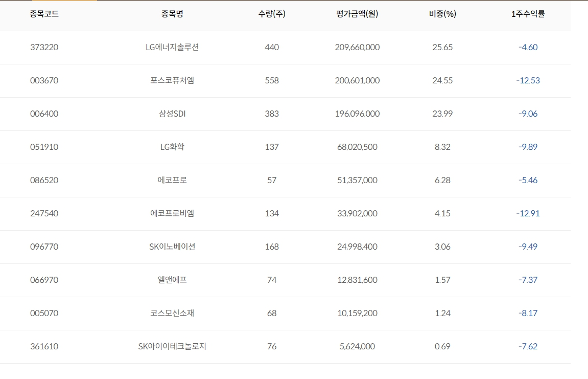Click the 종목명 column header
This screenshot has height=379, width=588.
172,14
